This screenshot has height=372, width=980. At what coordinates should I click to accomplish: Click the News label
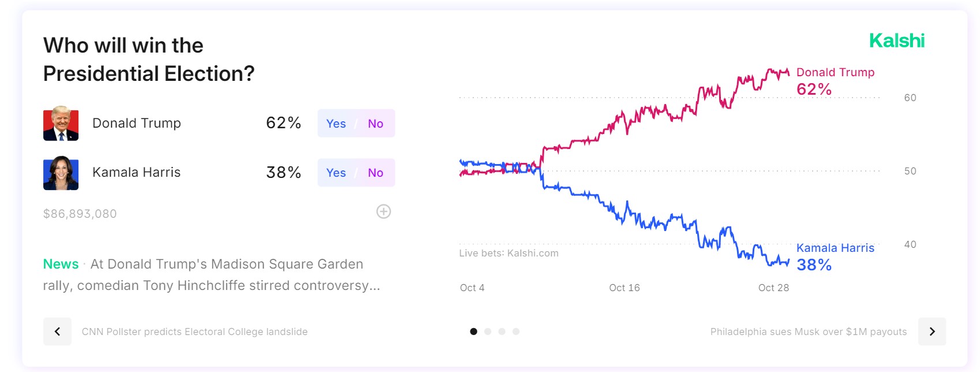click(x=61, y=264)
